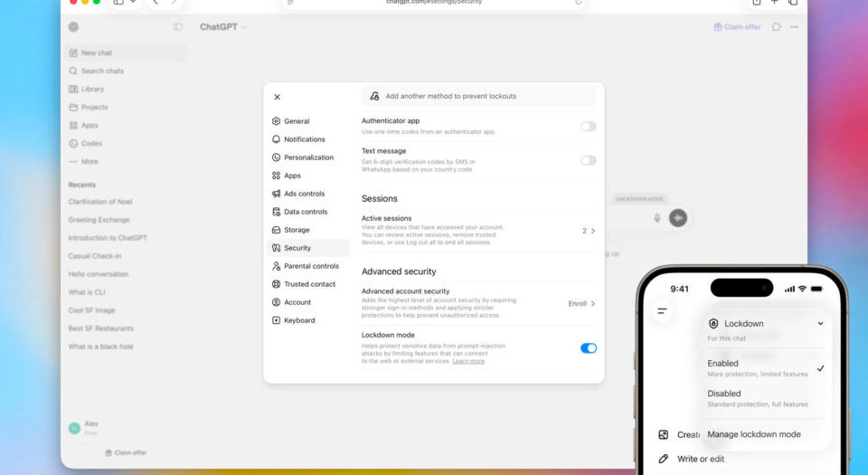
Task: Click the Trusted contact icon
Action: click(x=277, y=284)
